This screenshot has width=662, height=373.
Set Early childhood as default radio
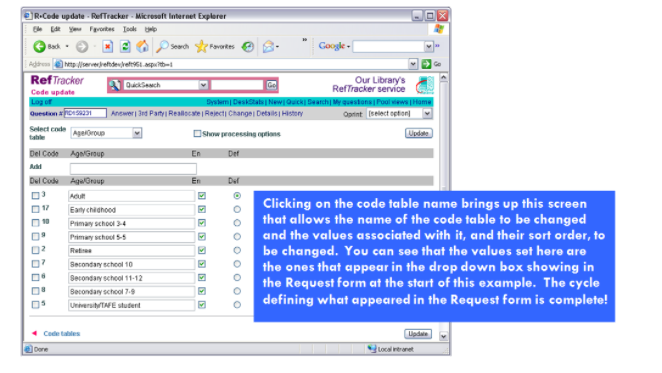[x=237, y=210]
